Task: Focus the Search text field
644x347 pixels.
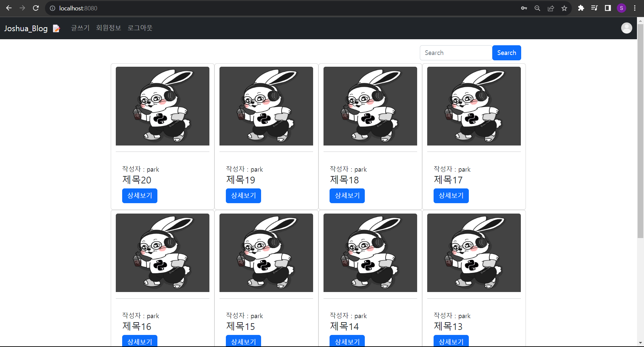Action: (456, 53)
